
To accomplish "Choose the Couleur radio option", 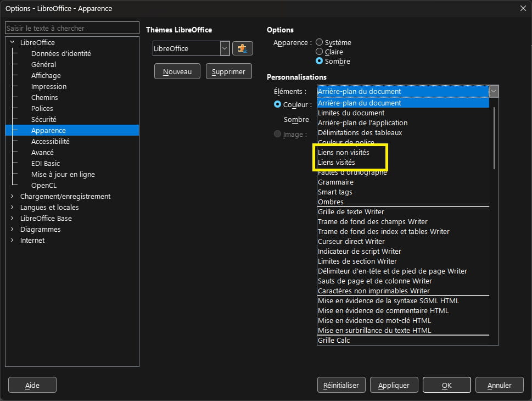I will tap(278, 104).
